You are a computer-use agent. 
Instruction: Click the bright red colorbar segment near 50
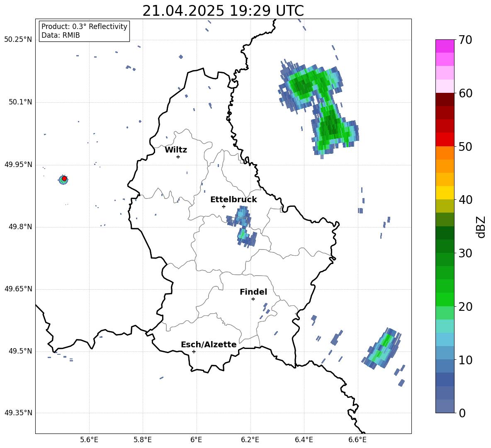pos(445,140)
